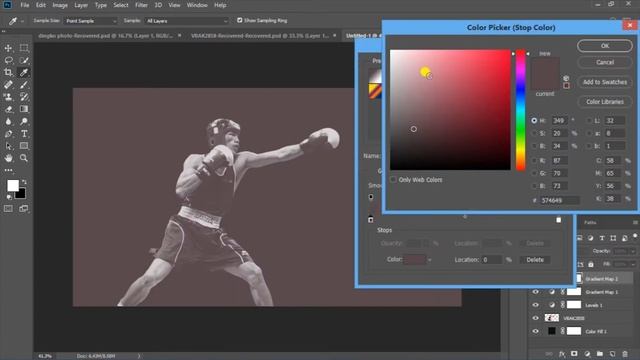The height and width of the screenshot is (360, 640).
Task: Select the R red radio button
Action: pyautogui.click(x=534, y=161)
